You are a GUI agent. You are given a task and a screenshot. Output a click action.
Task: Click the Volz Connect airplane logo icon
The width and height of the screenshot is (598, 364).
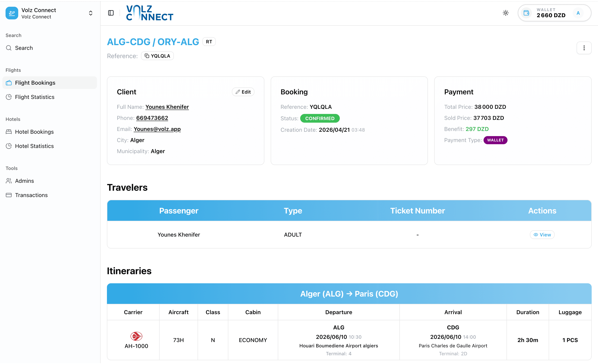coord(12,13)
